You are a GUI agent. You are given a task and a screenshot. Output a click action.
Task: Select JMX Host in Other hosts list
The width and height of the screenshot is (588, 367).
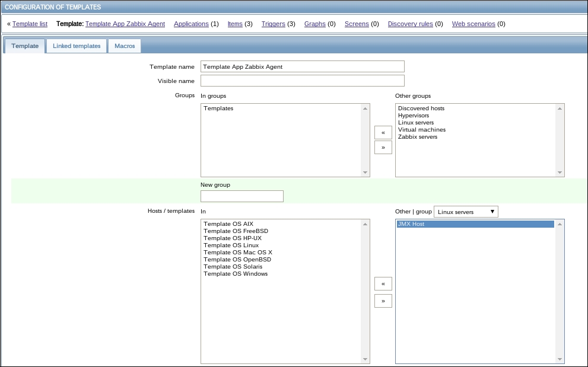pyautogui.click(x=411, y=224)
